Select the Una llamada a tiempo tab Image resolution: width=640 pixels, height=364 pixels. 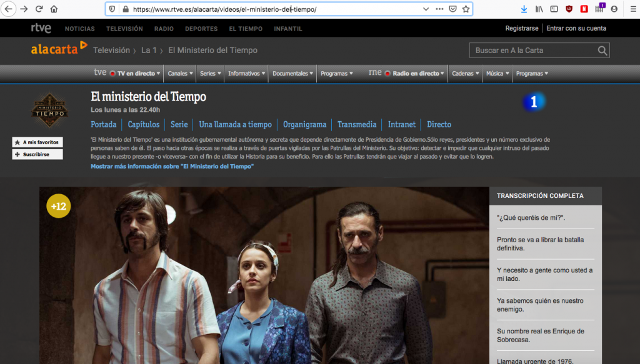point(235,124)
